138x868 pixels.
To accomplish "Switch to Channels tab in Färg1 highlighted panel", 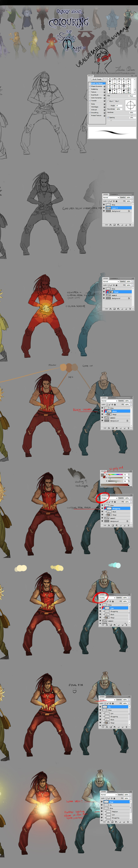I will click(x=114, y=279).
